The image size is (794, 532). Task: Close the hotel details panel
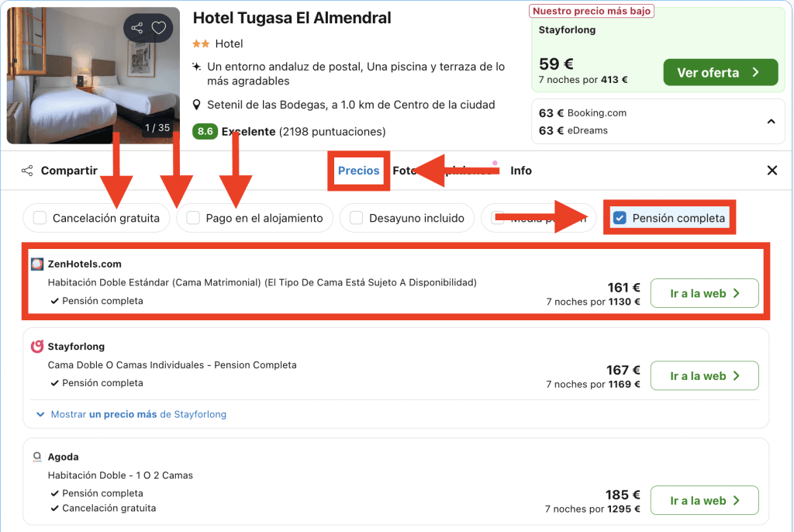pos(772,171)
